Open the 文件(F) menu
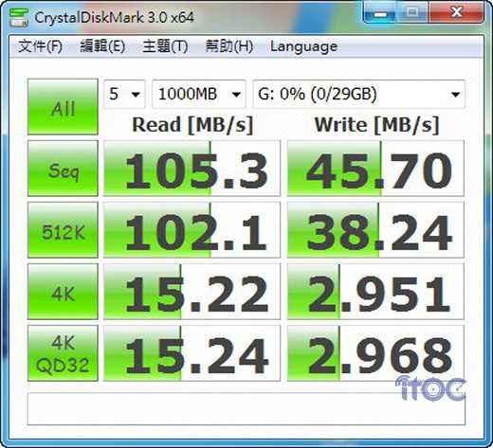Image resolution: width=493 pixels, height=448 pixels. (40, 46)
